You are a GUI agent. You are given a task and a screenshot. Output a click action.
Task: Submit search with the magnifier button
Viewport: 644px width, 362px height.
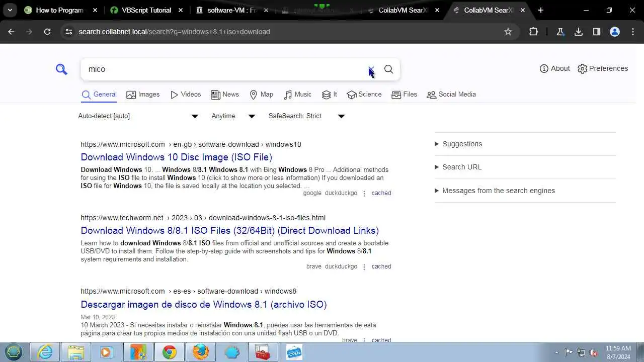(x=388, y=69)
